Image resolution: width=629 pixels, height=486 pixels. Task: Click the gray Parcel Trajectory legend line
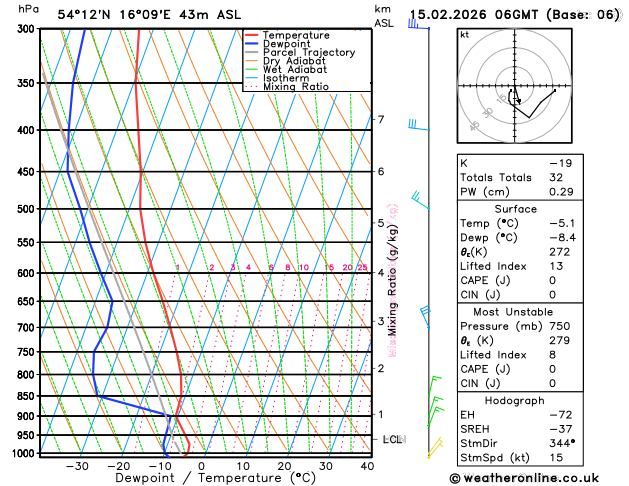pyautogui.click(x=251, y=53)
